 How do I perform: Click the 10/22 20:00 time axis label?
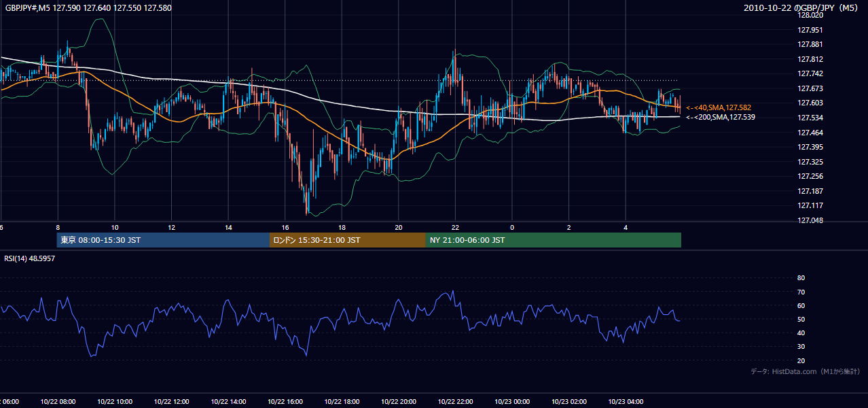click(399, 402)
